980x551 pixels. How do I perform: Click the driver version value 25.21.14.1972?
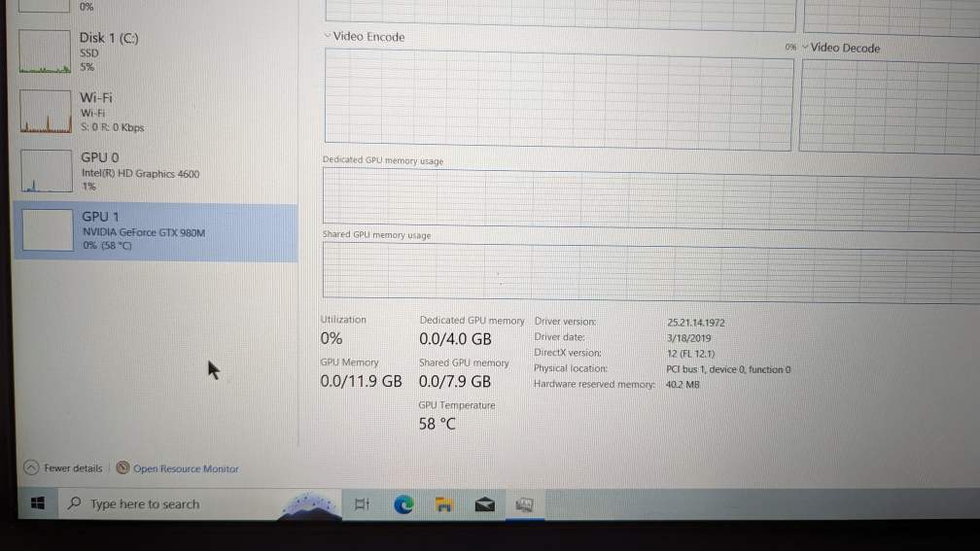[x=696, y=323]
